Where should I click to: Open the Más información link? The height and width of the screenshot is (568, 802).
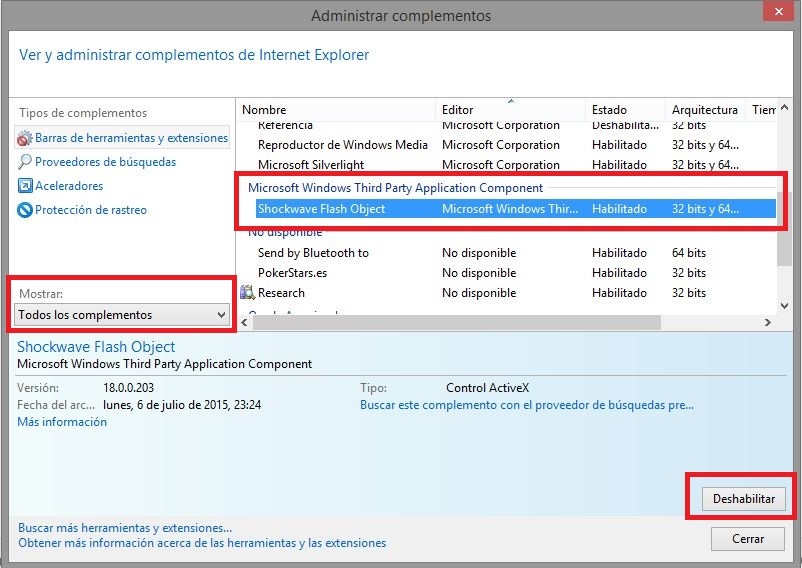click(62, 422)
